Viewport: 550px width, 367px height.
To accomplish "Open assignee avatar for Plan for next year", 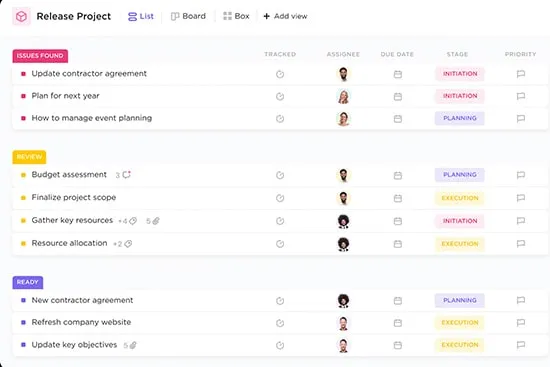I will point(343,96).
